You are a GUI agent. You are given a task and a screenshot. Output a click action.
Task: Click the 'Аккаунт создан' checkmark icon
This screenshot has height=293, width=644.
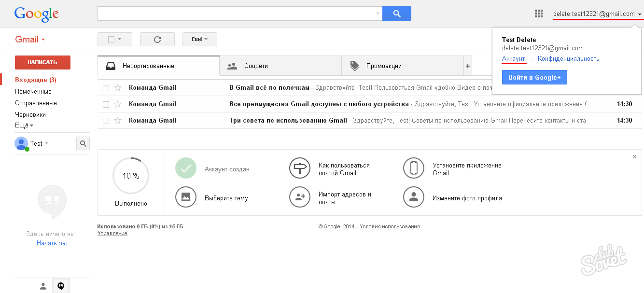pyautogui.click(x=186, y=168)
